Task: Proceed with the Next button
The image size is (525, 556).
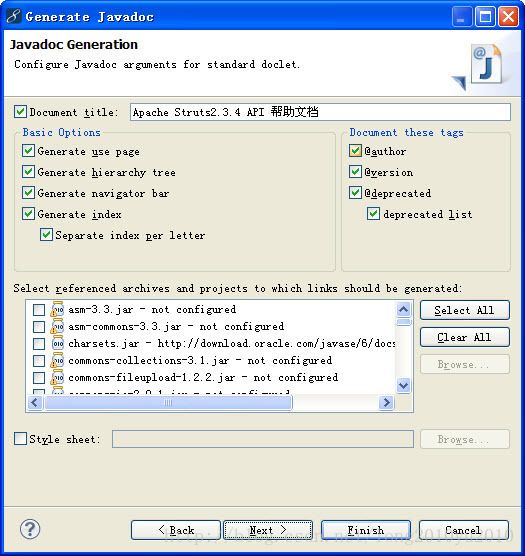Action: point(268,530)
